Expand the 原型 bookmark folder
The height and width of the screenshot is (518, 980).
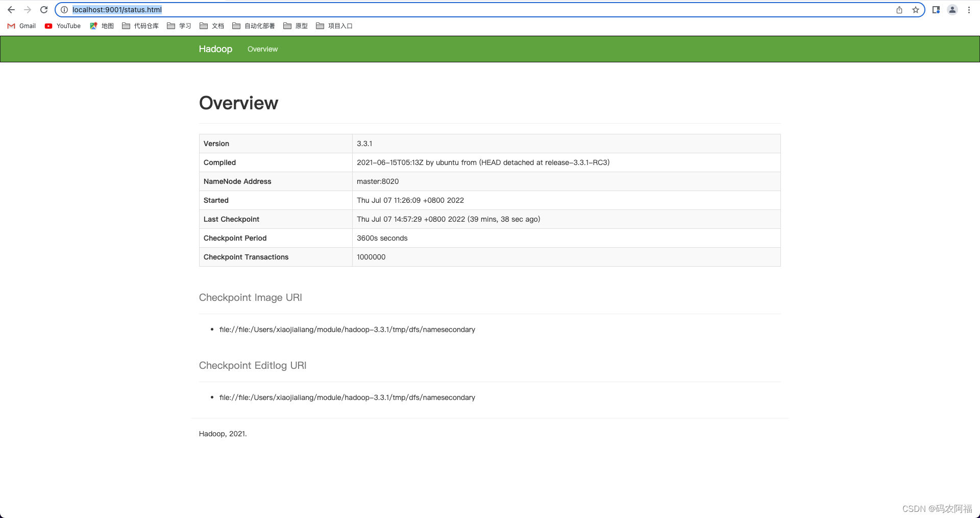(295, 26)
